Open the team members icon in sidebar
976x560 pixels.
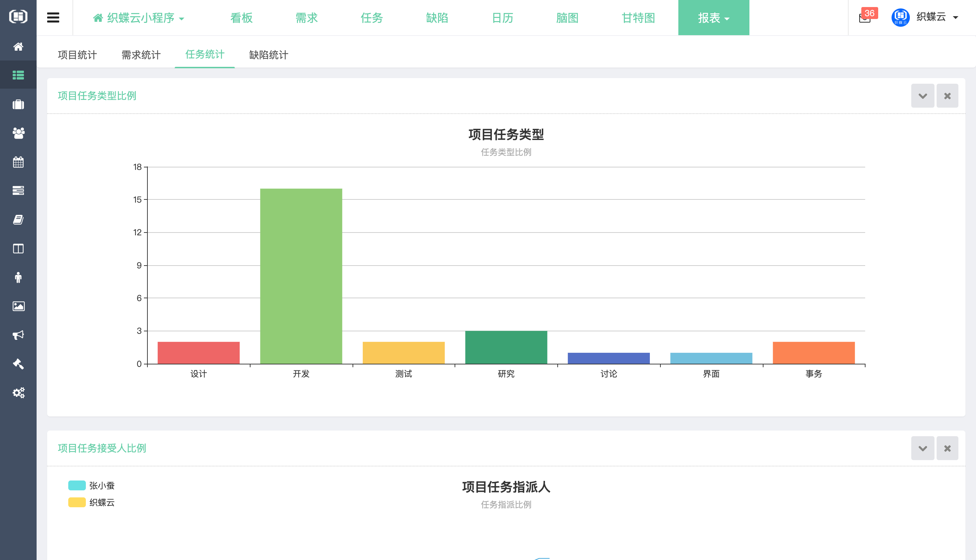coord(18,133)
